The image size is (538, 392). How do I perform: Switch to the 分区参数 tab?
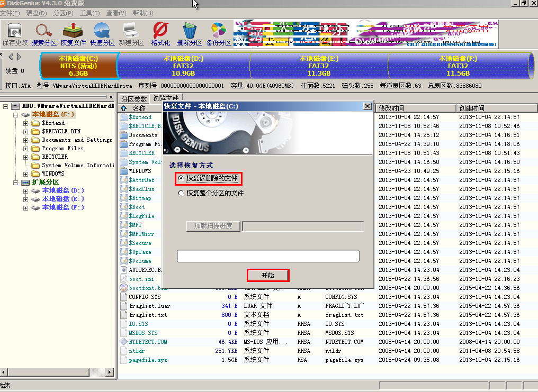[x=134, y=99]
